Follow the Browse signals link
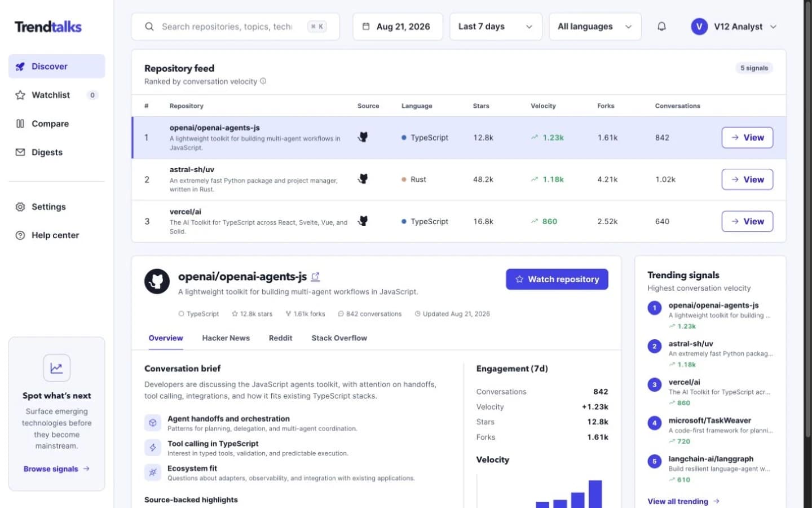Screen dimensions: 812x508 (56, 469)
